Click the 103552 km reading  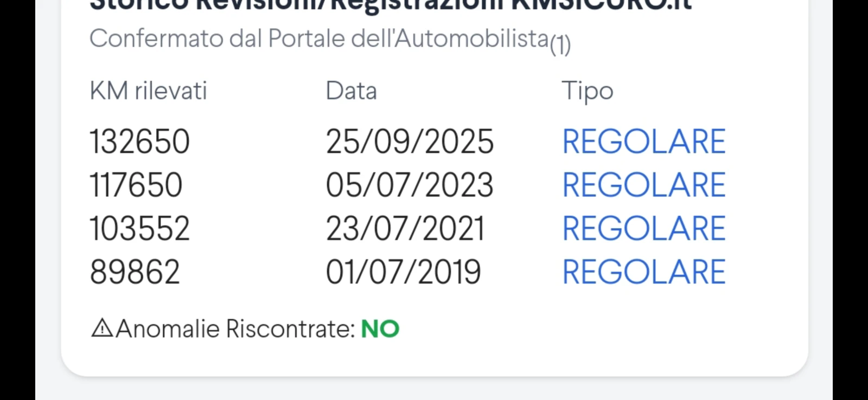click(139, 229)
